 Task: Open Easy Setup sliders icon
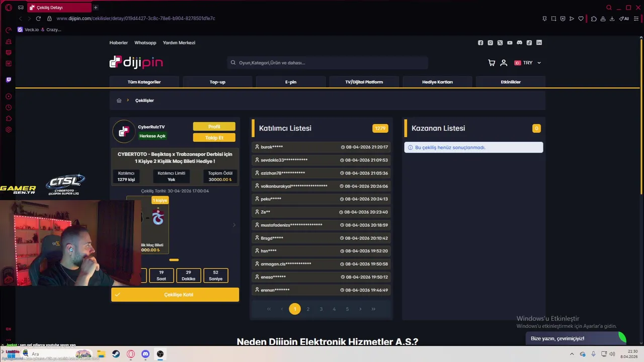tap(636, 19)
